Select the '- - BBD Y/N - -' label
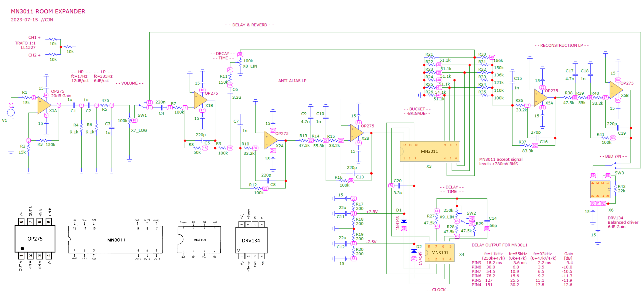The image size is (644, 297). pyautogui.click(x=613, y=156)
